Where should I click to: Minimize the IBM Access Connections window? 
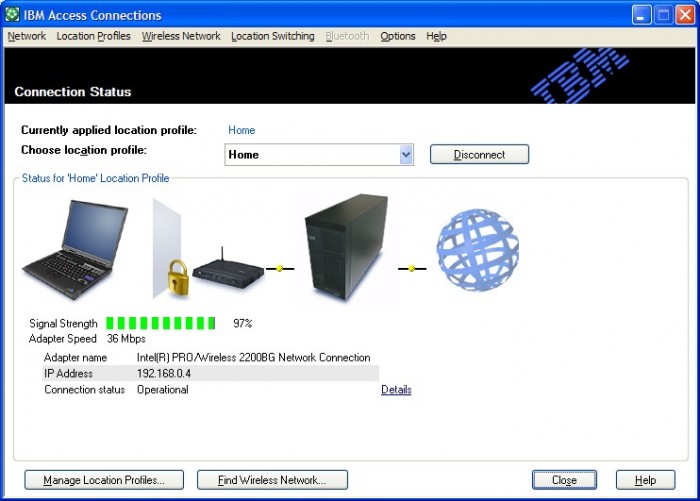tap(641, 15)
